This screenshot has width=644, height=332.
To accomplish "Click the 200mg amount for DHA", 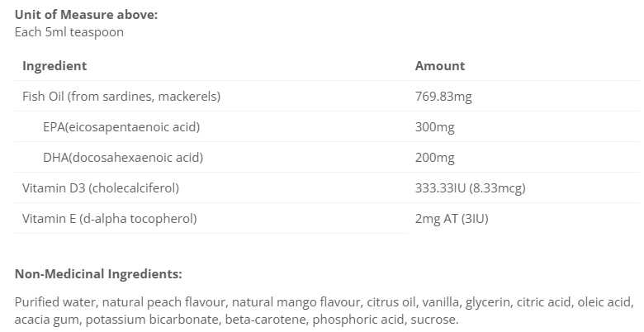I will pyautogui.click(x=434, y=158).
